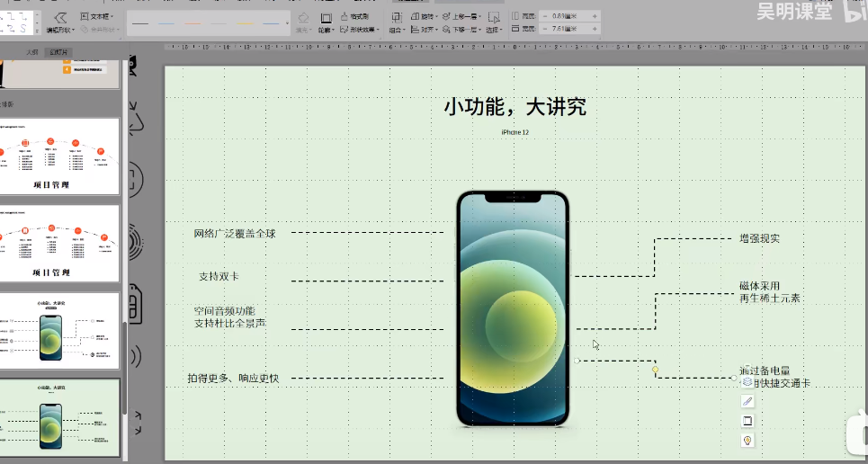Click the slide title 小功能，大讲究
Screen dimensions: 868x464
515,107
